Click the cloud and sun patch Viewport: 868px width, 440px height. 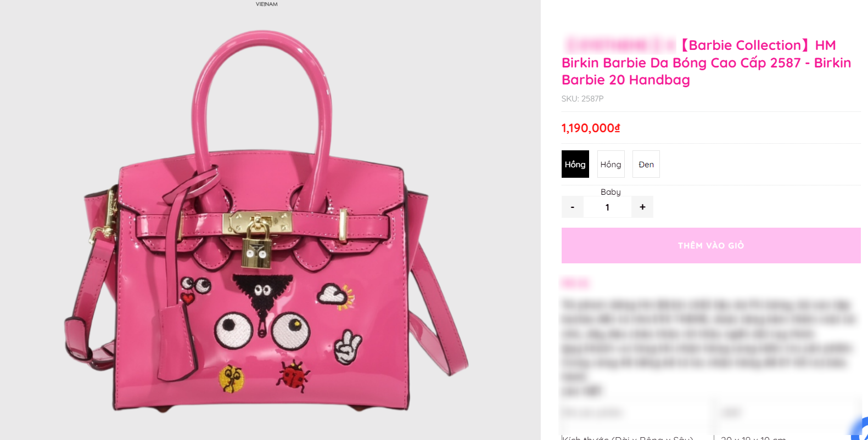click(335, 296)
